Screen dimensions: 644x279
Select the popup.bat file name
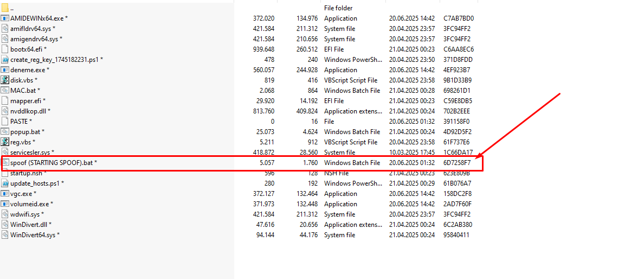pos(27,132)
